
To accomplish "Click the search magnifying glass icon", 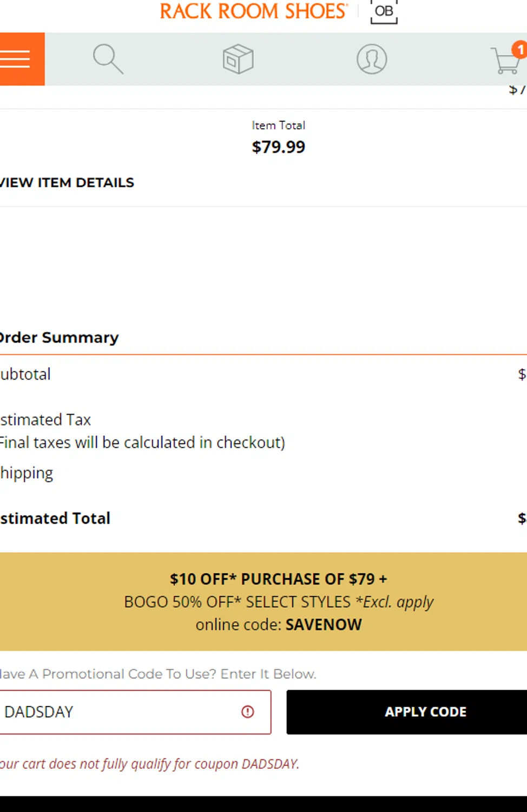I will coord(108,59).
